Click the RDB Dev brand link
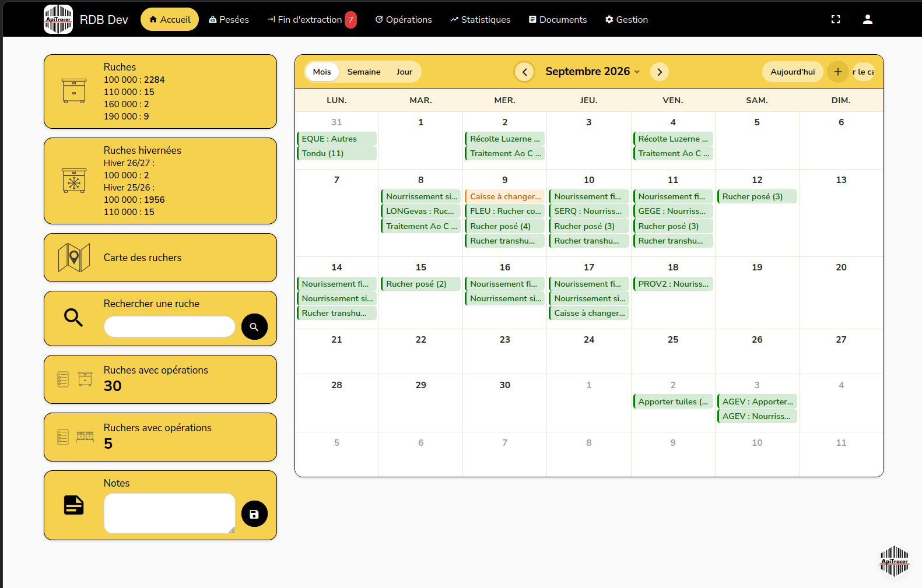 [104, 20]
